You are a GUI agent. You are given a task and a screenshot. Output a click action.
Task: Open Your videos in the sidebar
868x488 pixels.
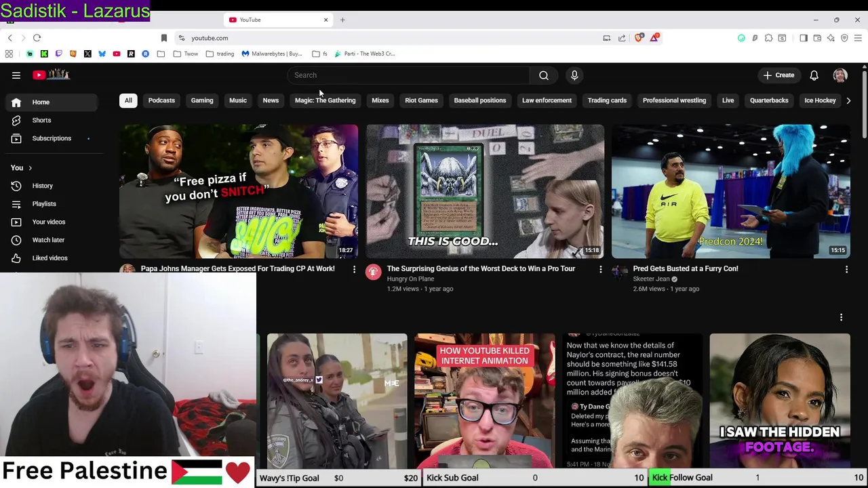[52, 222]
